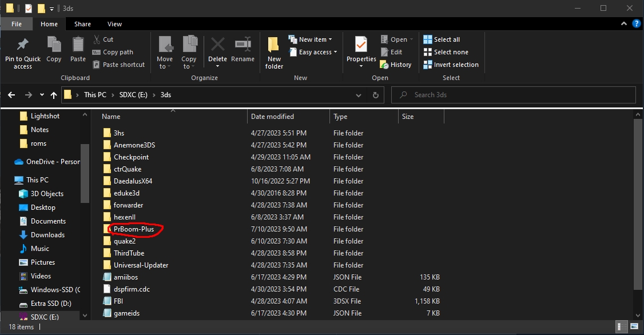Screen dimensions: 644x335
Task: Open 3D Objects in the navigation pane
Action: tap(47, 194)
